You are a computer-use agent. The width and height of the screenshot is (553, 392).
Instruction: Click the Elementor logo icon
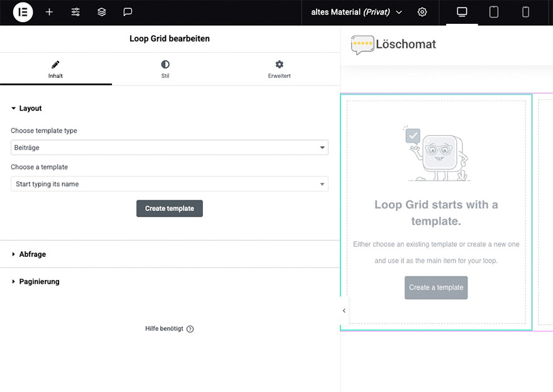coord(23,12)
